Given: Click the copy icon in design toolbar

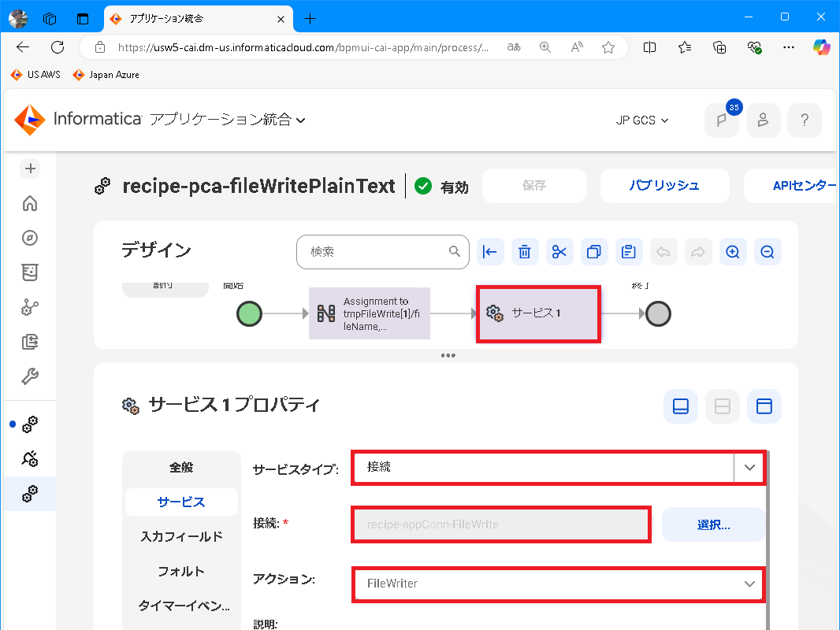Looking at the screenshot, I should 594,251.
